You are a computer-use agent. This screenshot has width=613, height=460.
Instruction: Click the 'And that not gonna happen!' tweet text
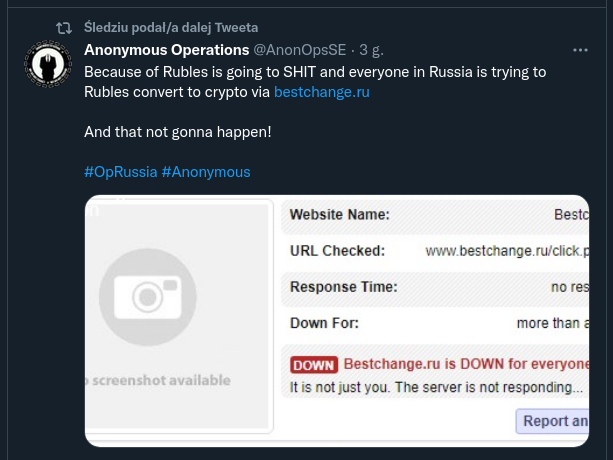(x=177, y=132)
